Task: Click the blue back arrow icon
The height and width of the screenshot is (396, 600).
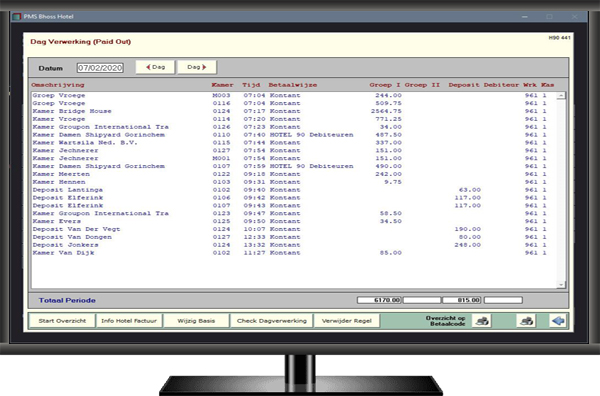Action: (x=558, y=321)
